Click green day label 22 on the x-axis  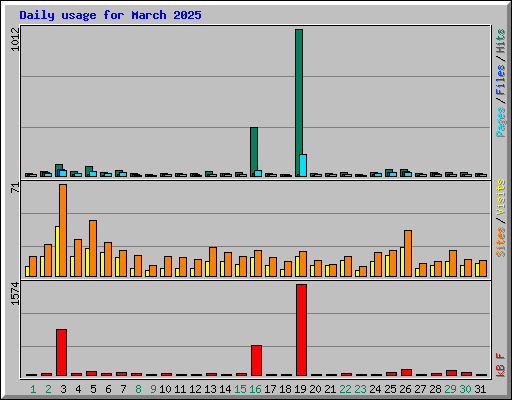point(345,389)
